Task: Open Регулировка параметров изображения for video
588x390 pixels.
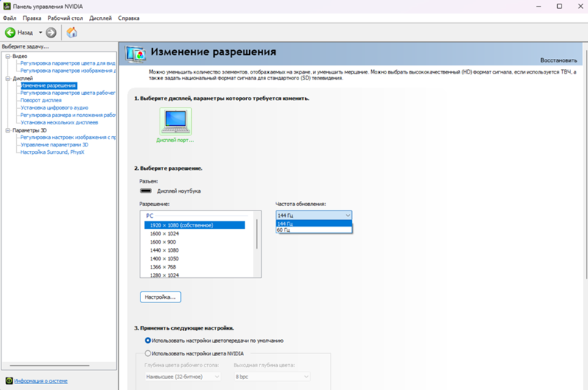Action: (x=68, y=71)
